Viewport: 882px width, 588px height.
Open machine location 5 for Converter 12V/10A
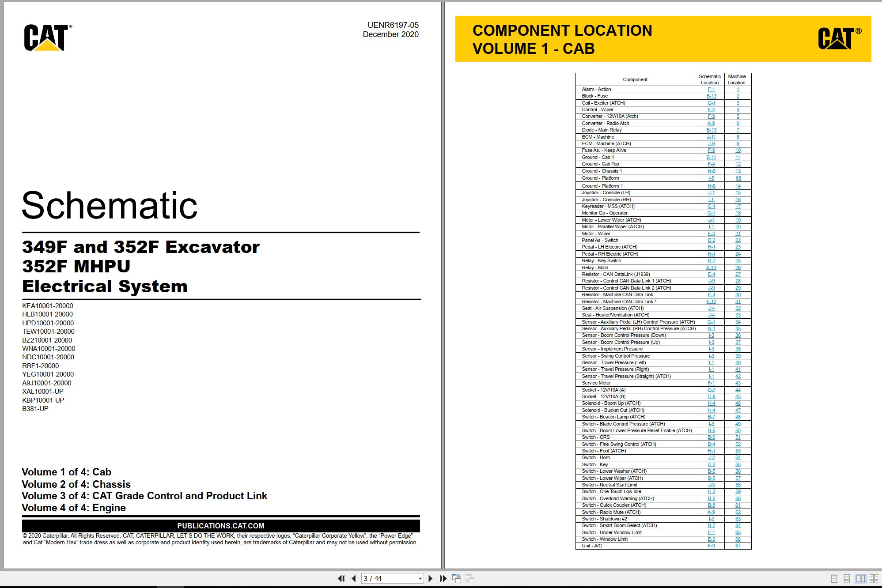coord(738,117)
